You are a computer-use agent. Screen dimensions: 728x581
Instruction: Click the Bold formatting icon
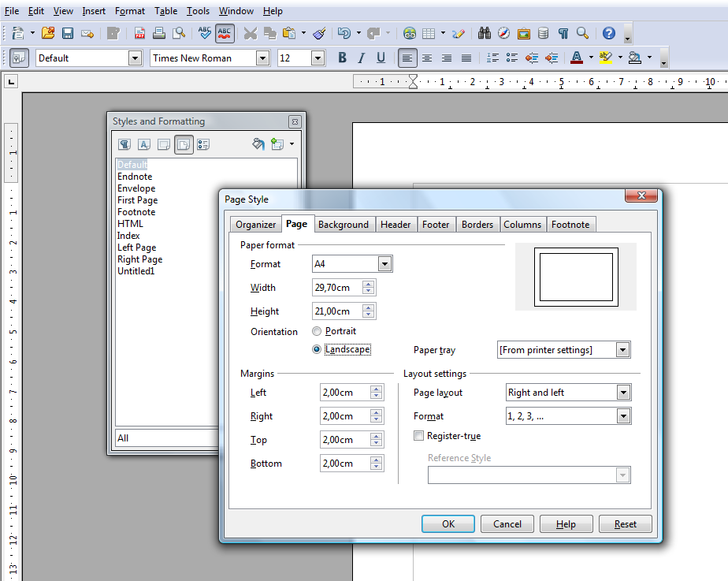click(342, 58)
